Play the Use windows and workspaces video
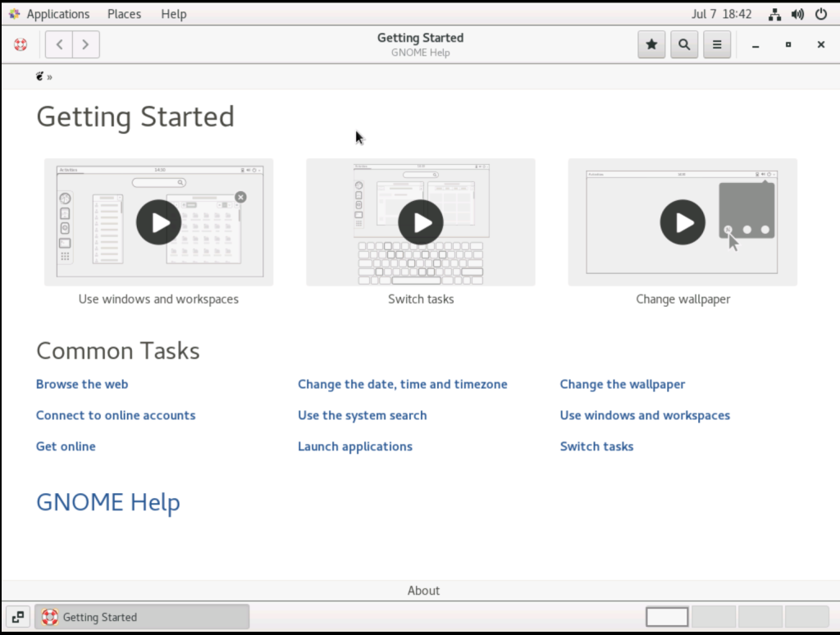840x635 pixels. click(158, 222)
